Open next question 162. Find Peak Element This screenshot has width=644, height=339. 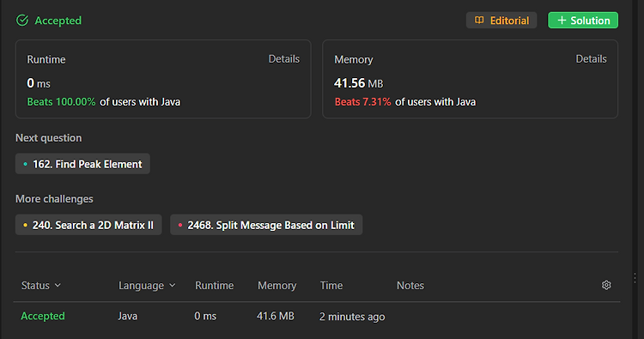(82, 164)
